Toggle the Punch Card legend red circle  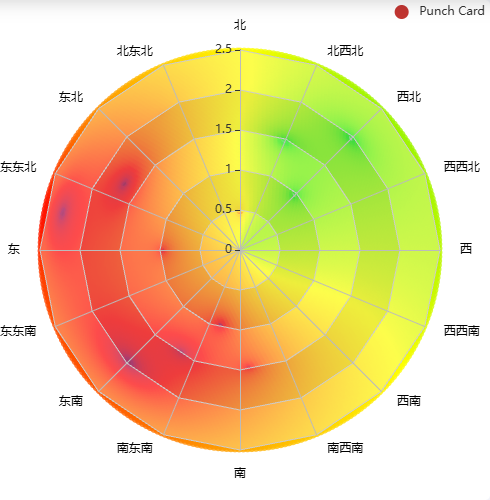(401, 12)
